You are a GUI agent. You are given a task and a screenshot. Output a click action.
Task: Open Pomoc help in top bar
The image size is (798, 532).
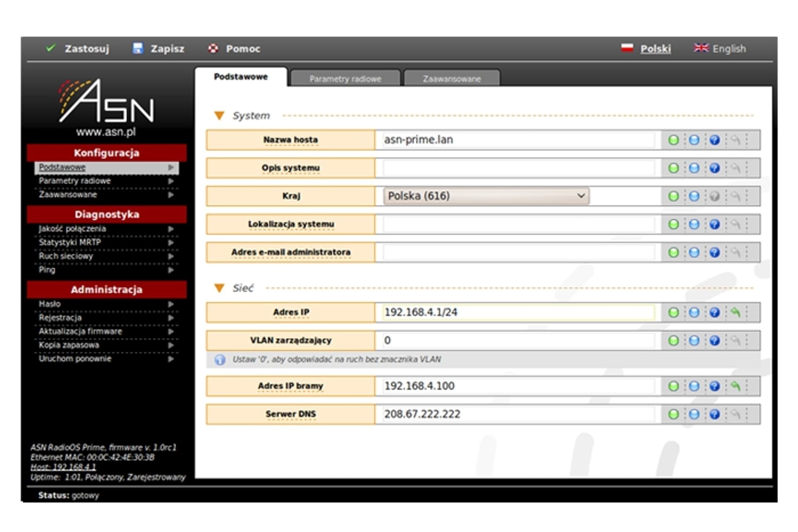tap(234, 49)
